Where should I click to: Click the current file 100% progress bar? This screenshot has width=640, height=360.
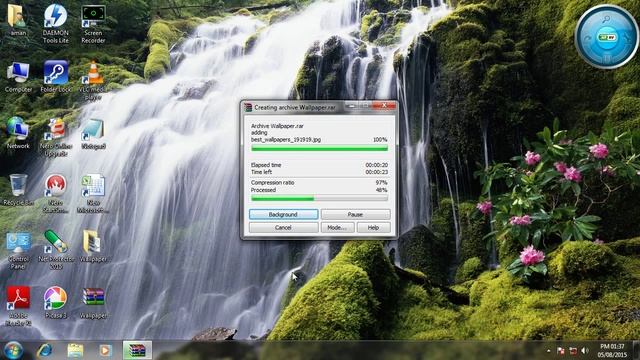[x=319, y=149]
